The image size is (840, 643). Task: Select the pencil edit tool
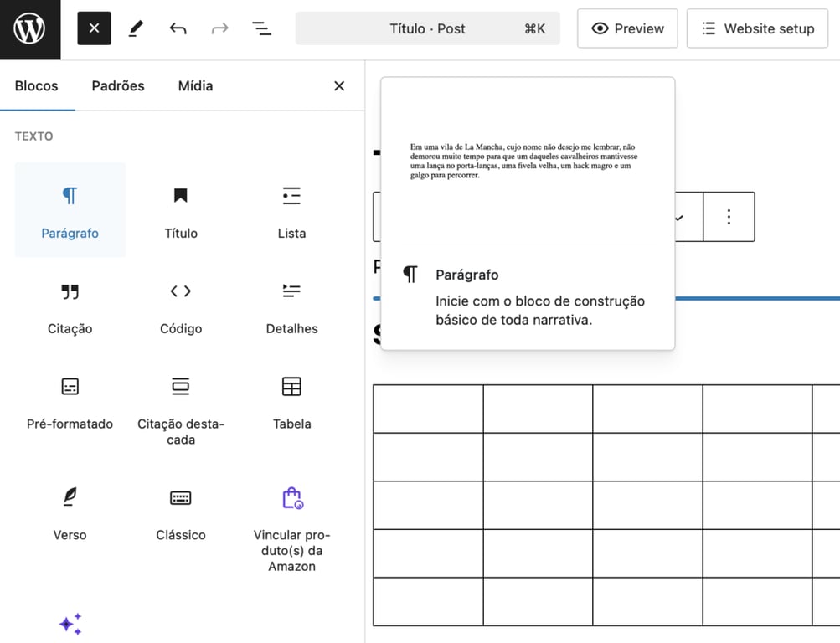click(136, 28)
